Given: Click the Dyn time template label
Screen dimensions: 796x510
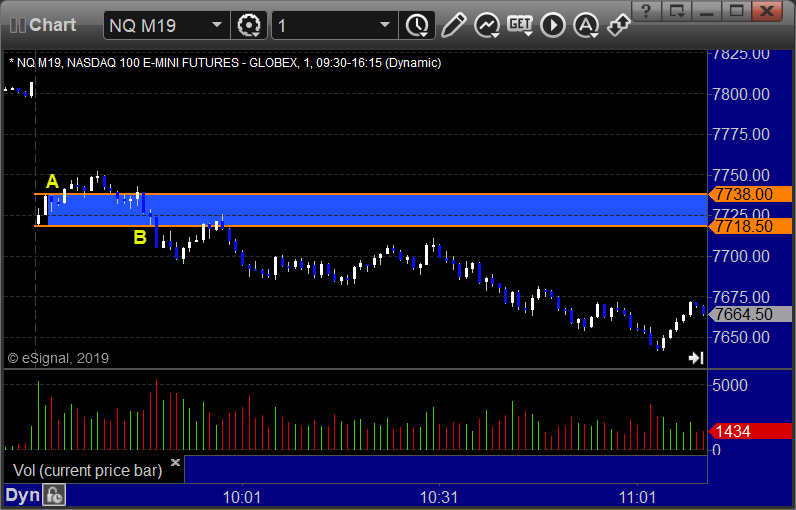Looking at the screenshot, I should pos(22,495).
